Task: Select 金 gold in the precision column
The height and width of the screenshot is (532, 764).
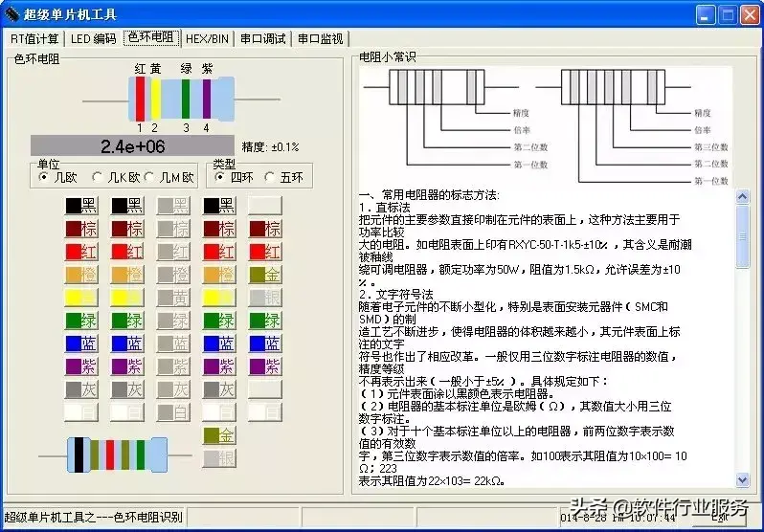Action: pos(265,275)
